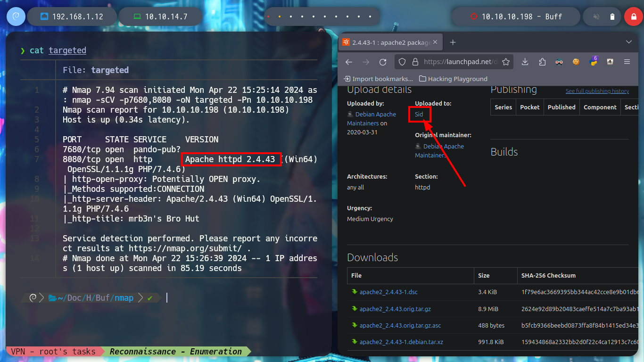The width and height of the screenshot is (644, 362).
Task: Open the Firefox hamburger menu
Action: click(x=627, y=62)
